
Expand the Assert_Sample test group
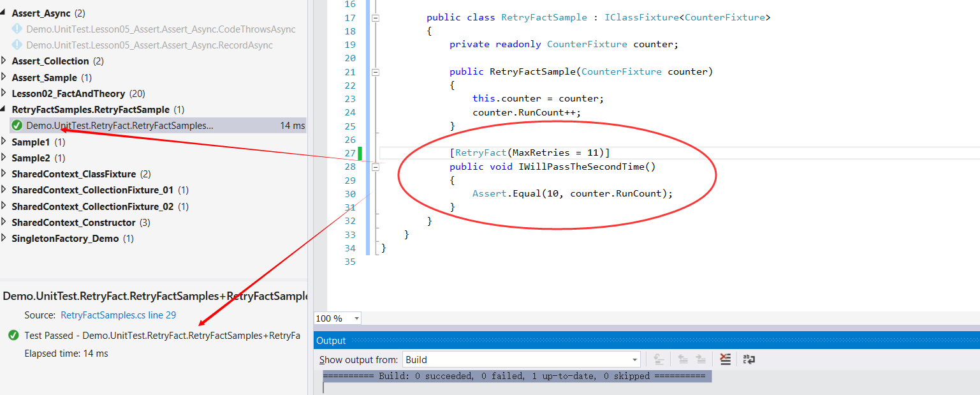click(x=5, y=77)
